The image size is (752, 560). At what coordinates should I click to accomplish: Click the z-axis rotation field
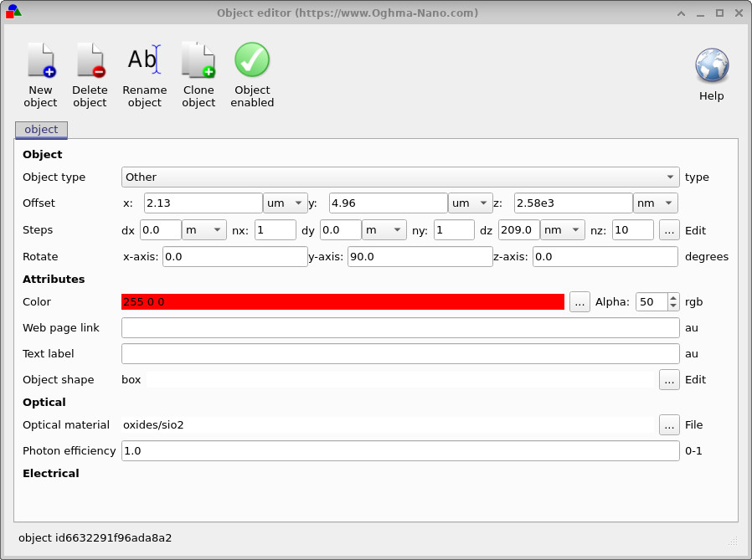(605, 256)
